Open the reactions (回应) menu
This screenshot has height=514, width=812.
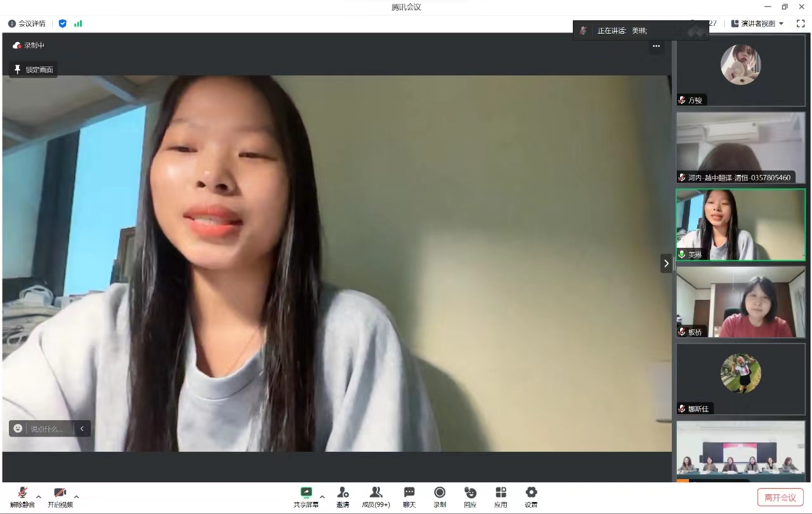(x=470, y=496)
